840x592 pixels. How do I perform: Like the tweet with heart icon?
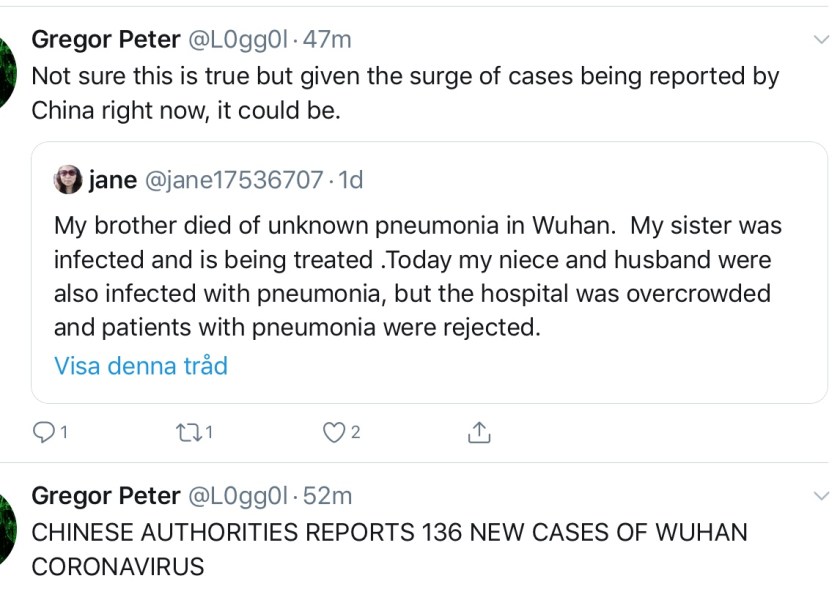tap(334, 432)
